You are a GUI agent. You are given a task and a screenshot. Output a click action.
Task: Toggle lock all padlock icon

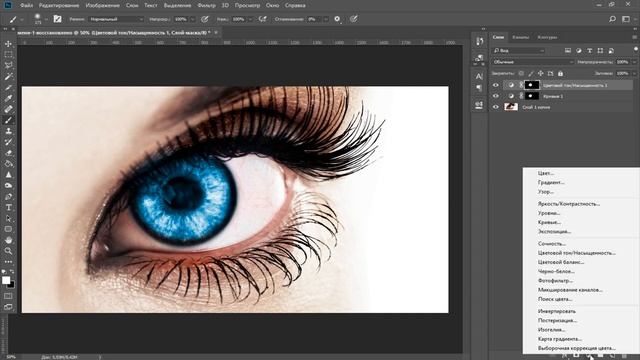560,74
